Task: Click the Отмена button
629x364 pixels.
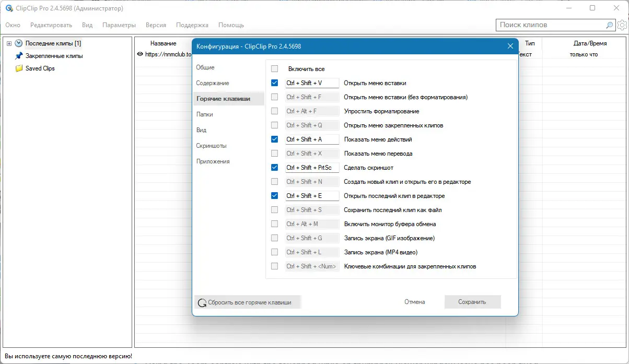Action: (414, 302)
